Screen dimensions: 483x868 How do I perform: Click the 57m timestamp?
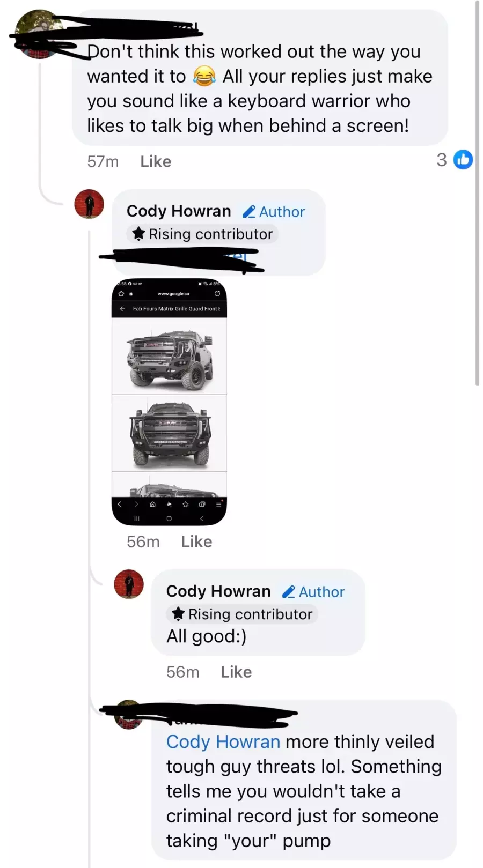point(103,161)
